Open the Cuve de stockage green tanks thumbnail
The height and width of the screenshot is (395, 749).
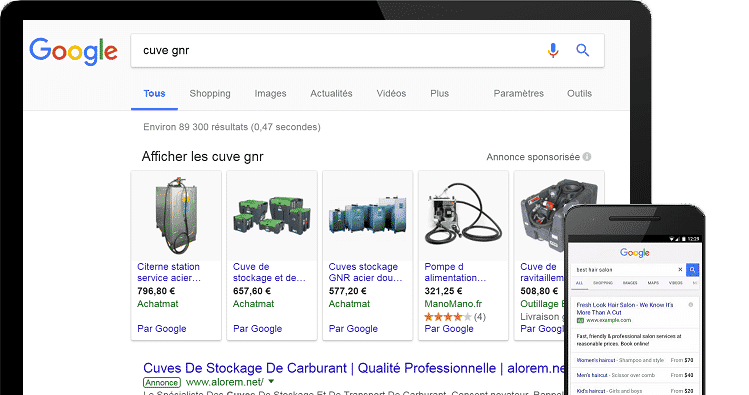click(x=272, y=216)
